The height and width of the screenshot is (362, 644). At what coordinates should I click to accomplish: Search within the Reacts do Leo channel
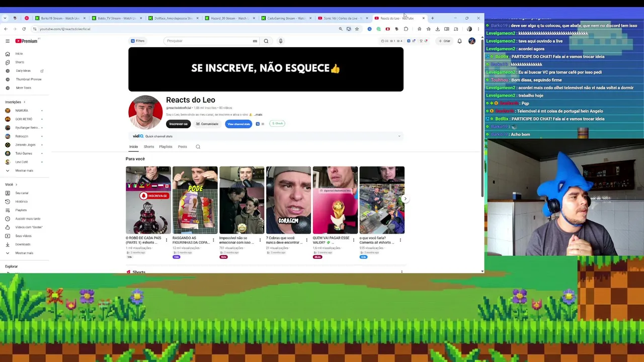(198, 147)
